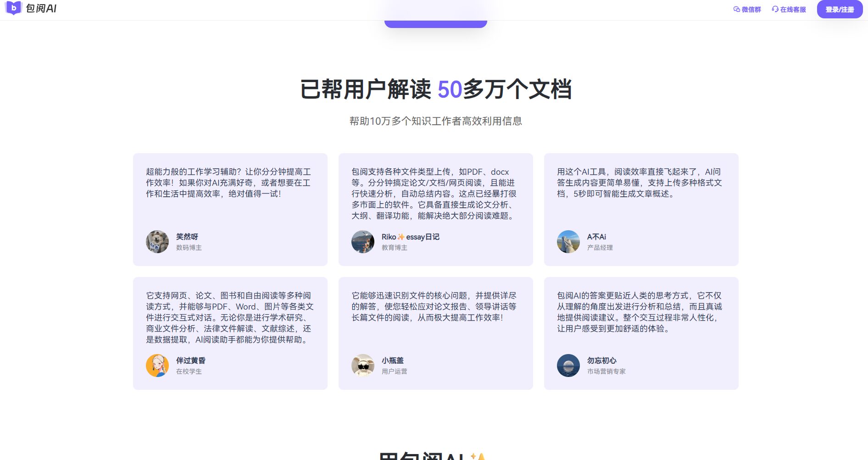Viewport: 868px width, 460px height.
Task: Click the WeChat icon beside 微信群
Action: tap(737, 10)
